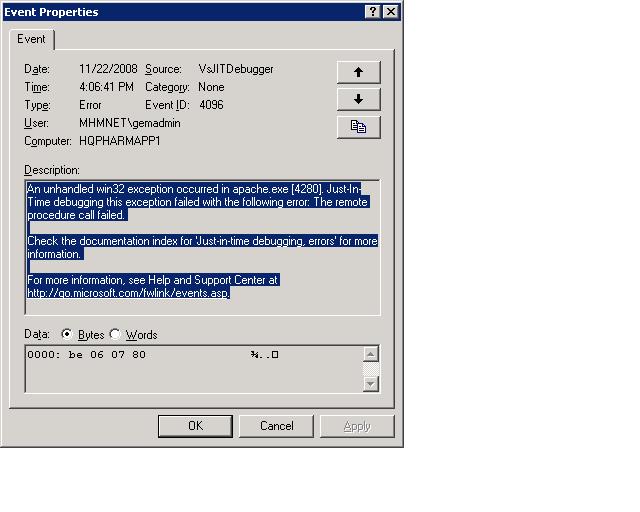Image resolution: width=640 pixels, height=512 pixels.
Task: Open the go.microsoft.com events link
Action: (x=128, y=293)
